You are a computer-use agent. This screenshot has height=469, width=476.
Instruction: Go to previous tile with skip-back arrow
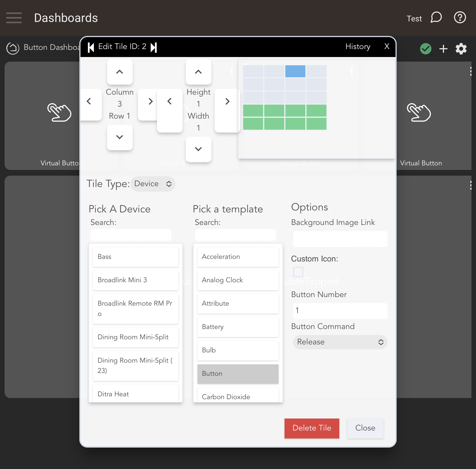pyautogui.click(x=91, y=47)
